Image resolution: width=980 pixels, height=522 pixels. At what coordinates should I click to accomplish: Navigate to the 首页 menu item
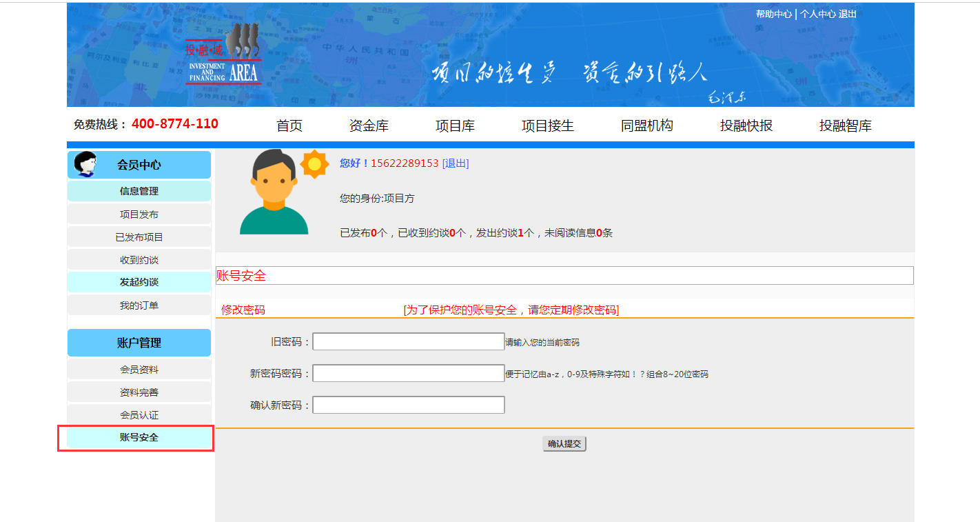tap(288, 125)
